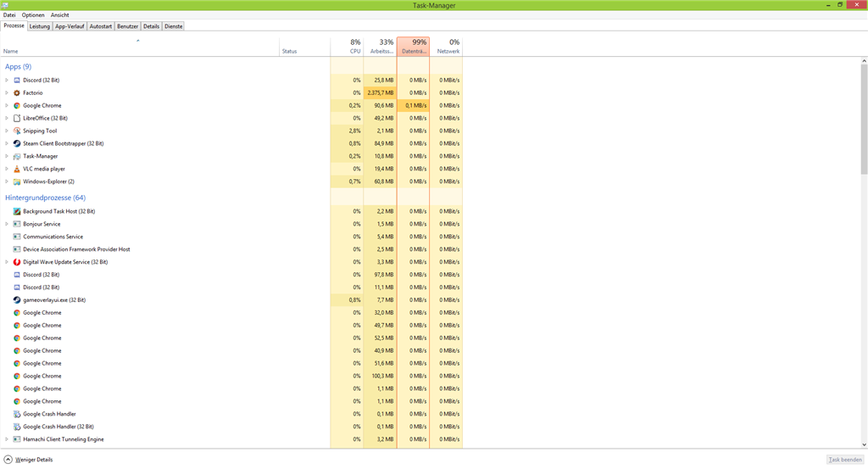Sort by the CPU column header
This screenshot has height=469, width=868.
tap(347, 47)
